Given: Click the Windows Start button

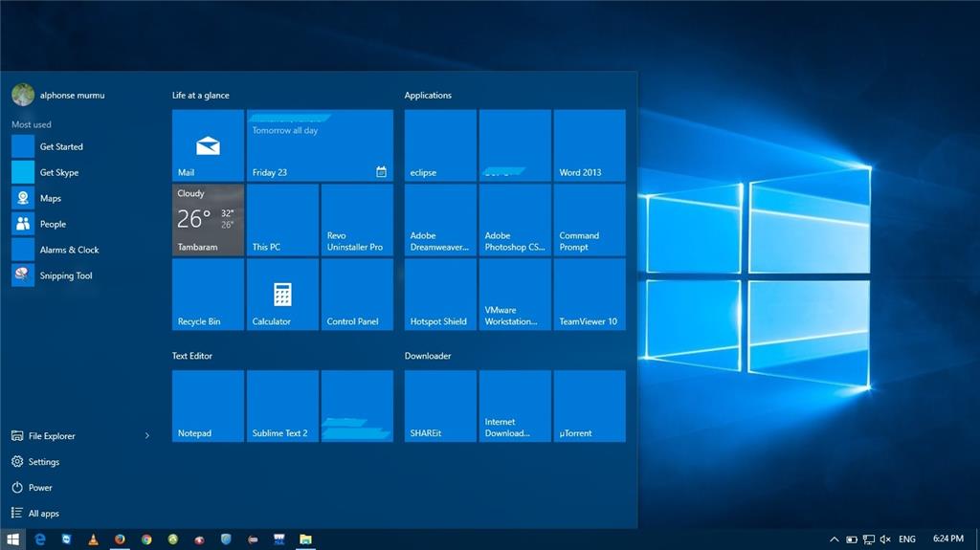Looking at the screenshot, I should click(x=12, y=539).
